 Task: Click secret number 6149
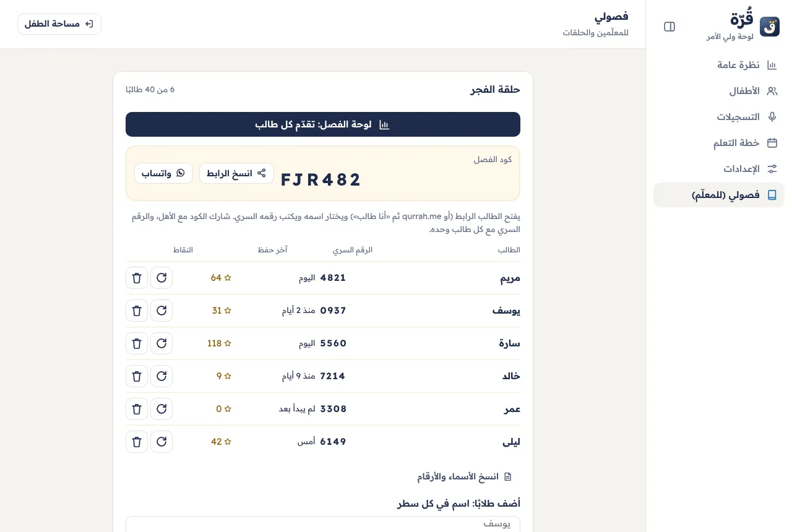click(333, 442)
